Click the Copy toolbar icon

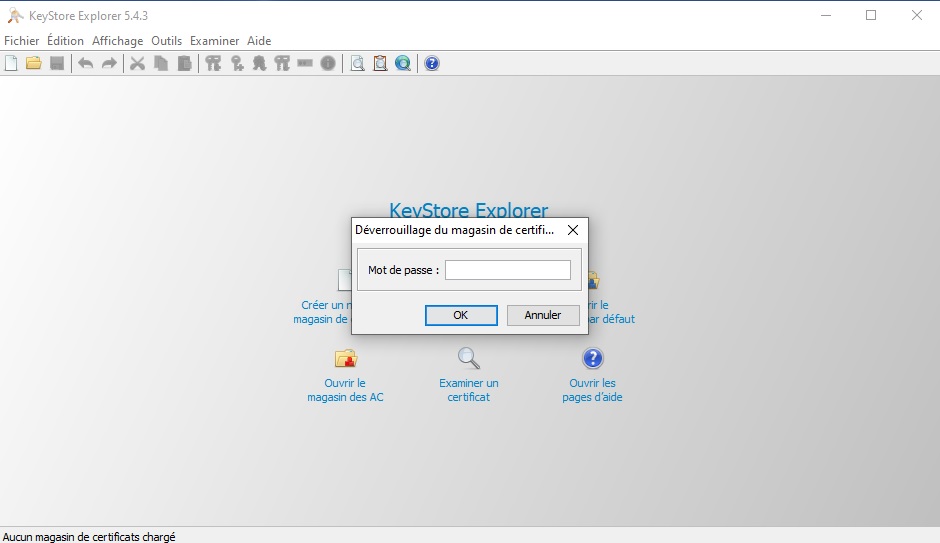161,63
